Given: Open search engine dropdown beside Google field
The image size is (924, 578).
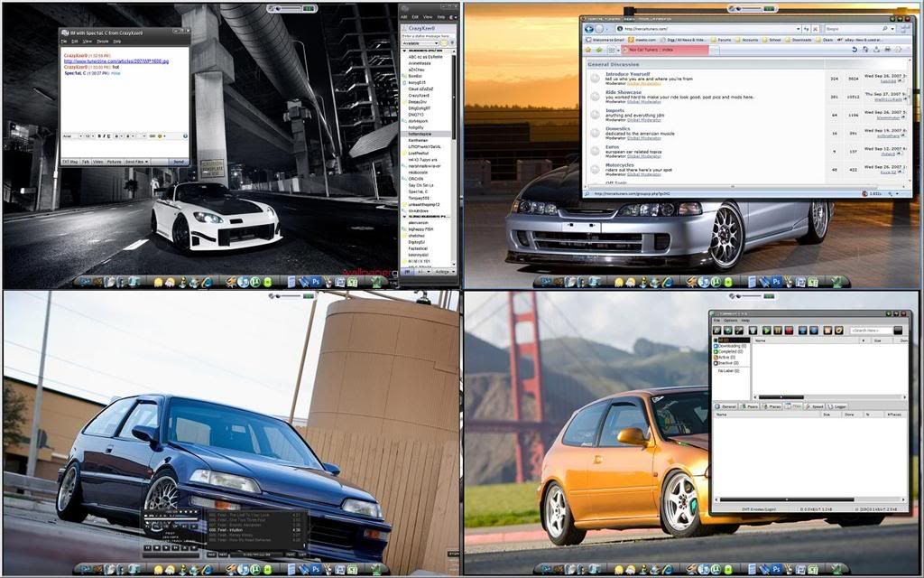Looking at the screenshot, I should [x=892, y=28].
